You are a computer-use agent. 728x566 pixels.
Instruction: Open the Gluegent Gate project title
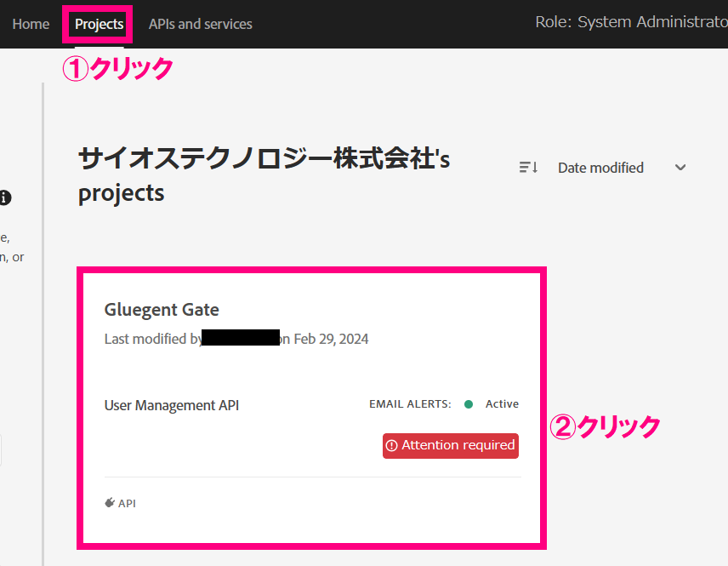coord(161,310)
